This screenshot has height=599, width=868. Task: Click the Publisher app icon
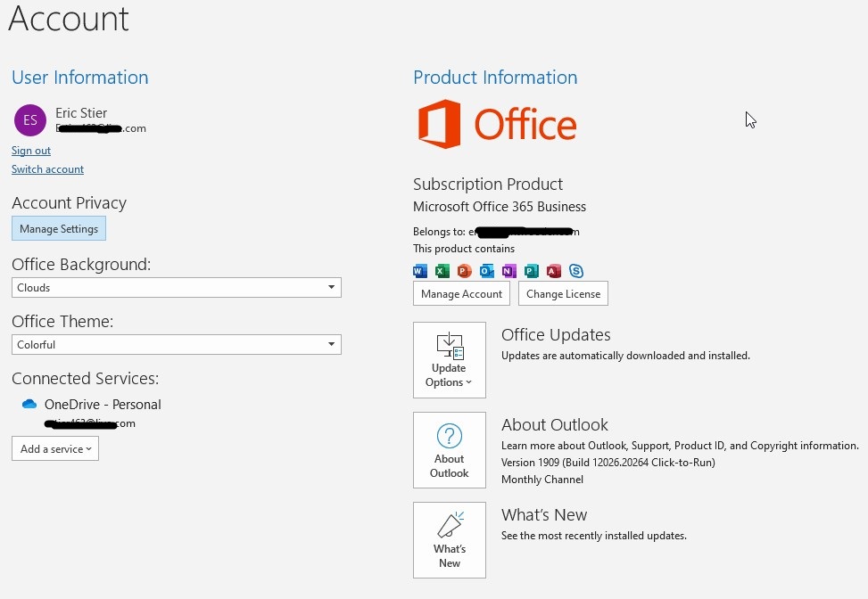532,271
